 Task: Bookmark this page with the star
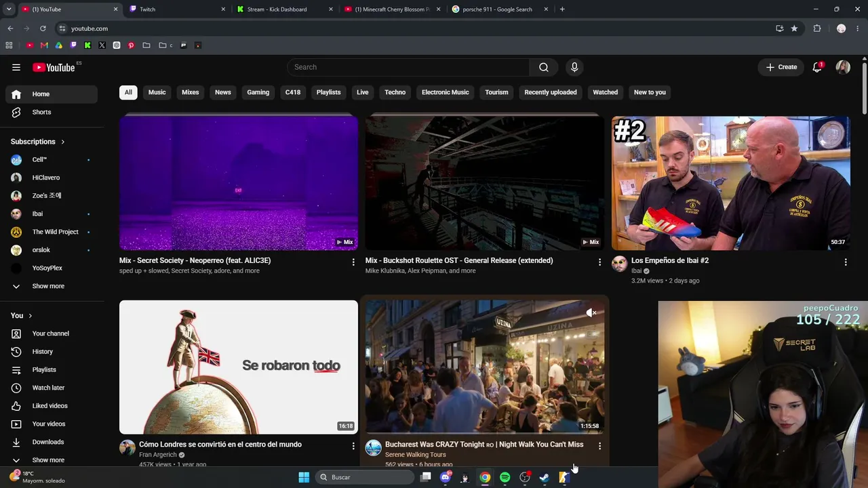coord(794,28)
